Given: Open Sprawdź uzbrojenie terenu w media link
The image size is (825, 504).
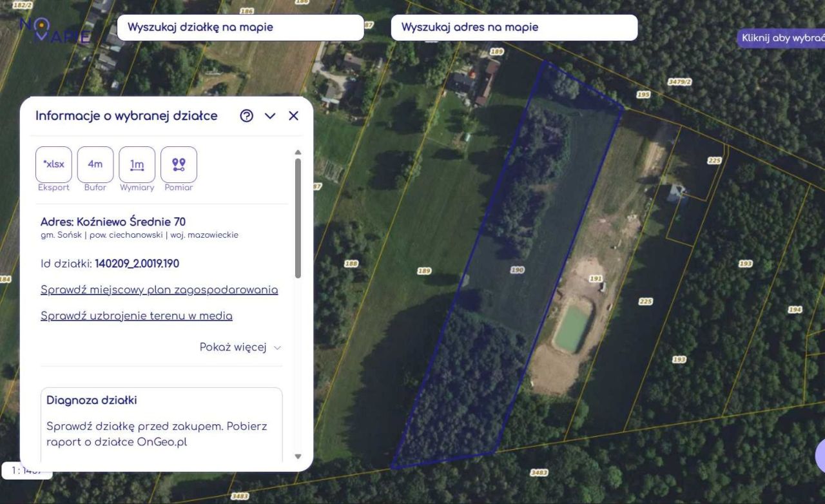Looking at the screenshot, I should 137,316.
